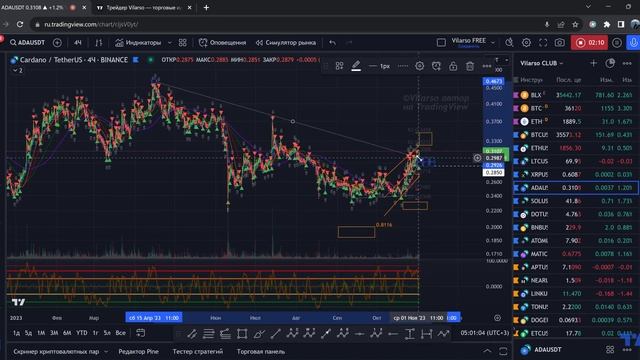Open the chart style bars menu
The width and height of the screenshot is (640, 360).
click(x=99, y=42)
